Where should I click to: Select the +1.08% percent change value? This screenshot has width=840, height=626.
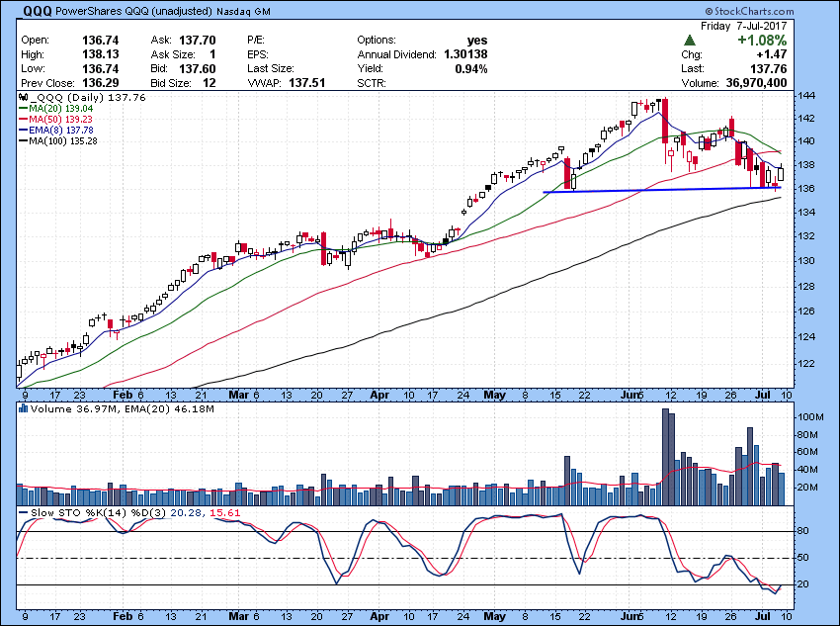[x=762, y=41]
